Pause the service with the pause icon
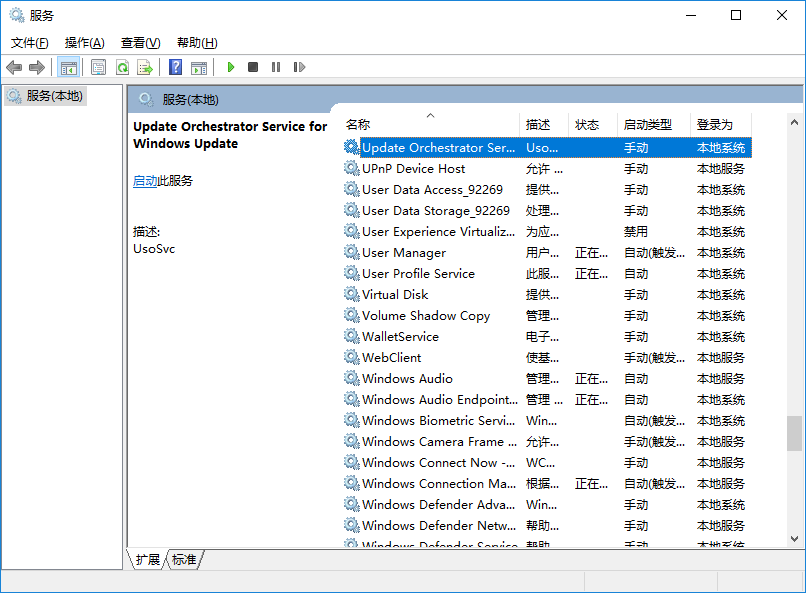806x593 pixels. (x=276, y=67)
